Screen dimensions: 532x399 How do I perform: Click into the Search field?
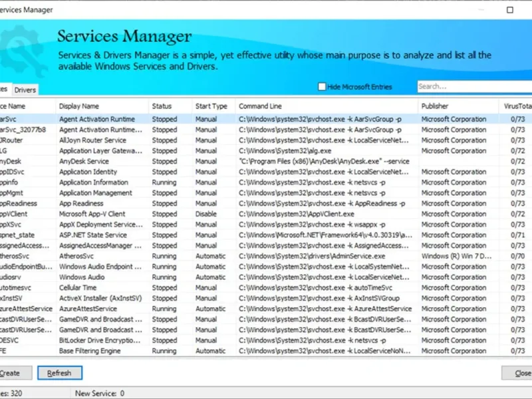475,86
